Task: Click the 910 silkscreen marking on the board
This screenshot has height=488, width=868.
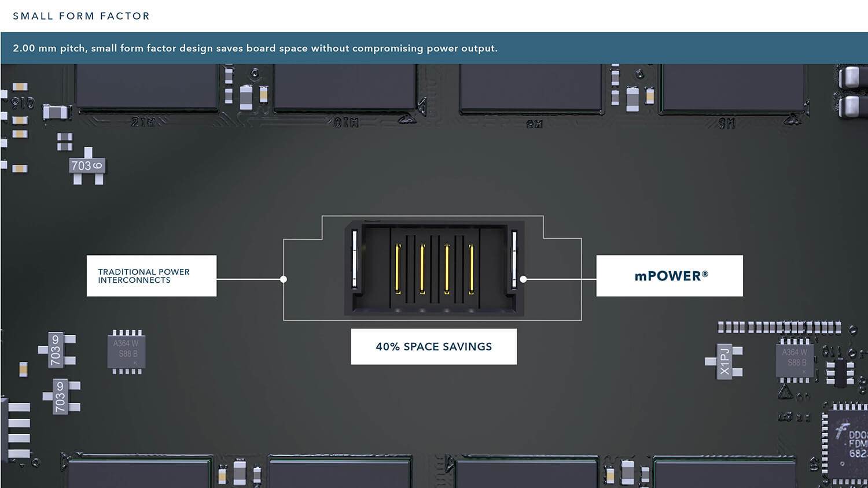Action: [23, 103]
